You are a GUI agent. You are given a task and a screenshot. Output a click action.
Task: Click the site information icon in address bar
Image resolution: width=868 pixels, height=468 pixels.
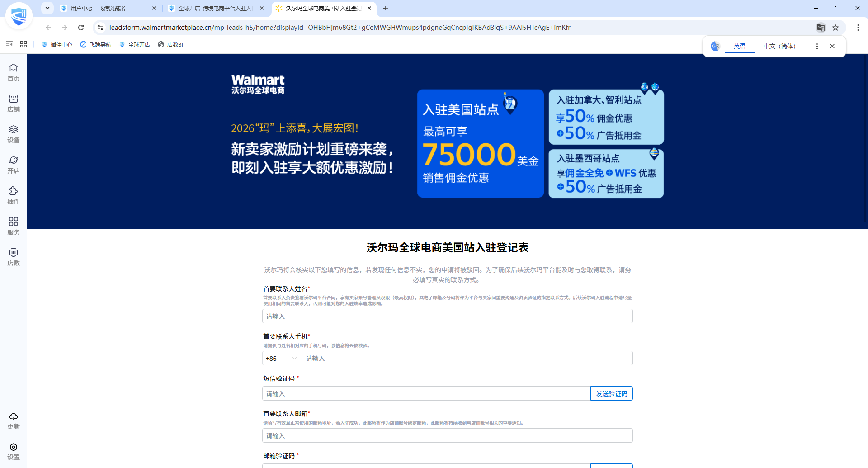tap(100, 28)
